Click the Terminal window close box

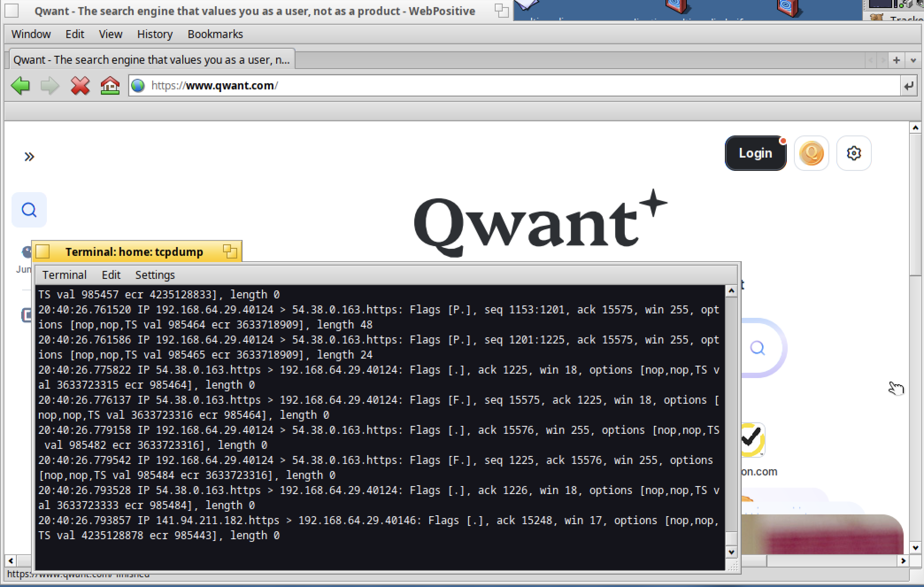(x=42, y=251)
